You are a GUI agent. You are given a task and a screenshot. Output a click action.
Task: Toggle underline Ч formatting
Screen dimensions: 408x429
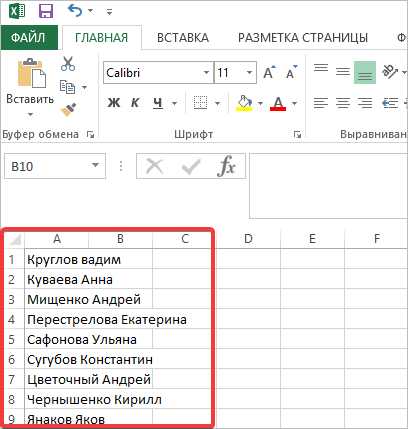coord(158,103)
